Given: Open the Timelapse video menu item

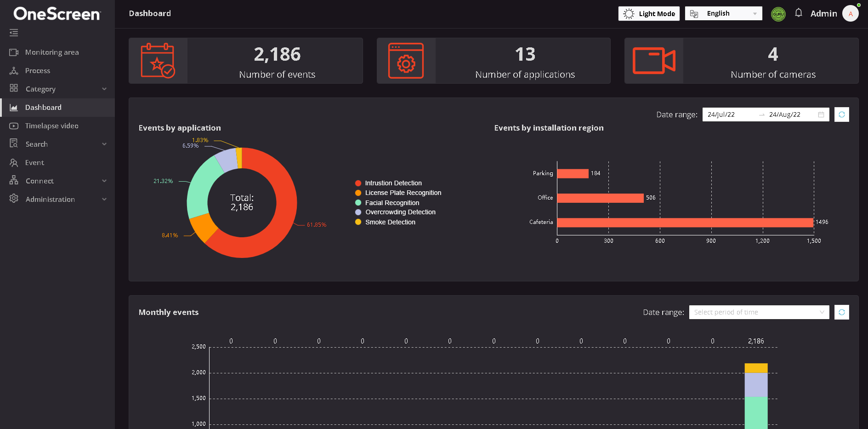Looking at the screenshot, I should coord(57,126).
